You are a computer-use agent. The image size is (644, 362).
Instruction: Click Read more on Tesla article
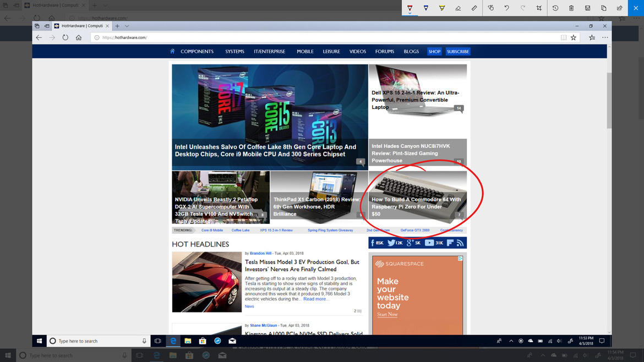pos(316,299)
